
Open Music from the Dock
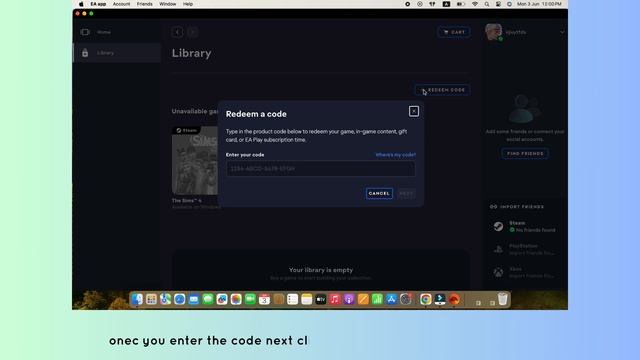coord(335,299)
